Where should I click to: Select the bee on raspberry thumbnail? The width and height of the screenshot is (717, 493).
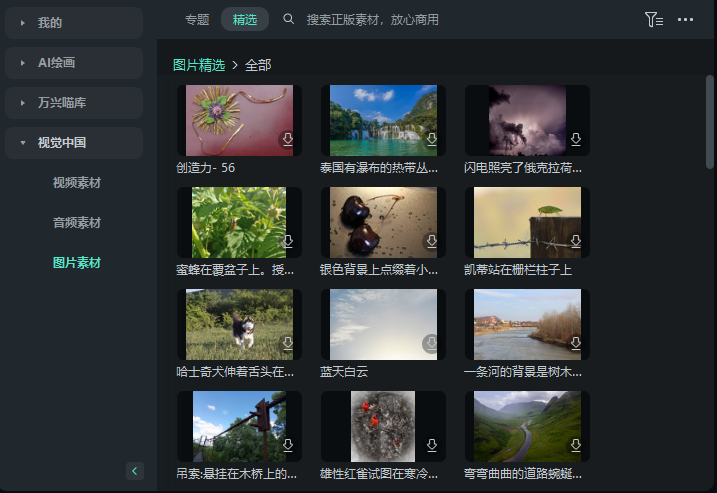click(x=239, y=222)
